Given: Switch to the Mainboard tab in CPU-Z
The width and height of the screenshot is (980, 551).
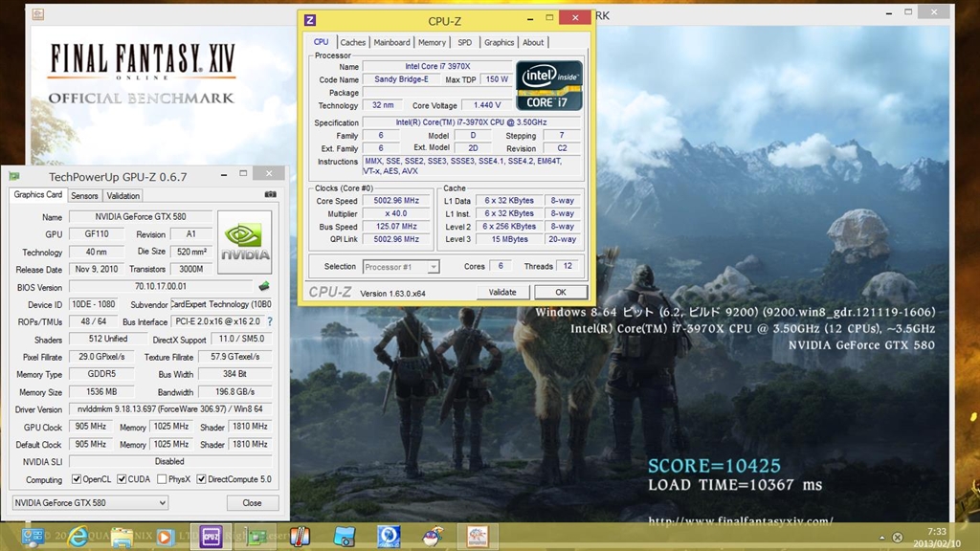Looking at the screenshot, I should 391,42.
